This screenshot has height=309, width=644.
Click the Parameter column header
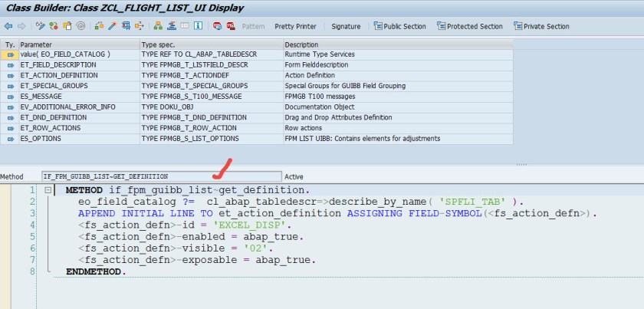77,45
